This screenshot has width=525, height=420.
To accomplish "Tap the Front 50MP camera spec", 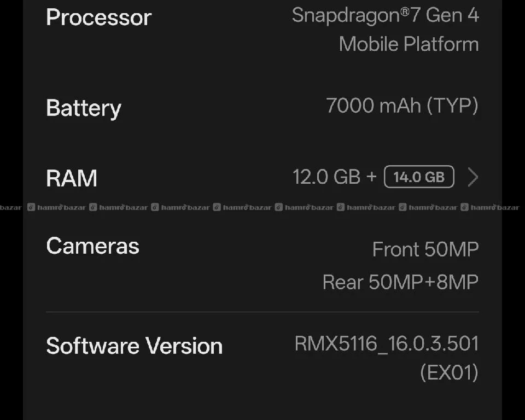I will tap(425, 250).
